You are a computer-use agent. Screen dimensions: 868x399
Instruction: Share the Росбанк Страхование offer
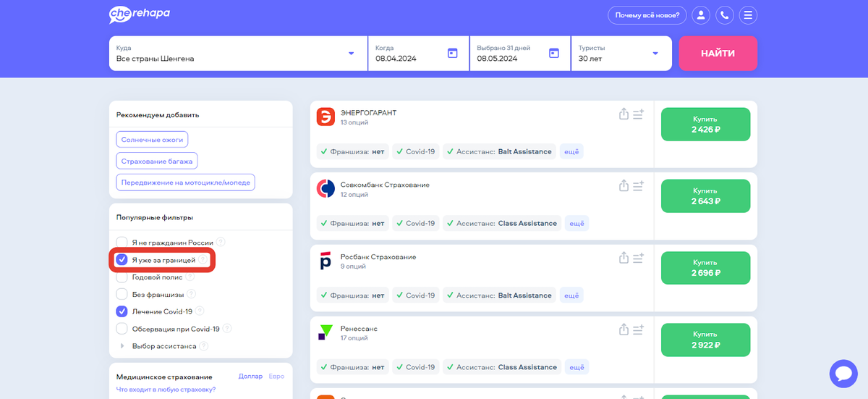coord(624,258)
